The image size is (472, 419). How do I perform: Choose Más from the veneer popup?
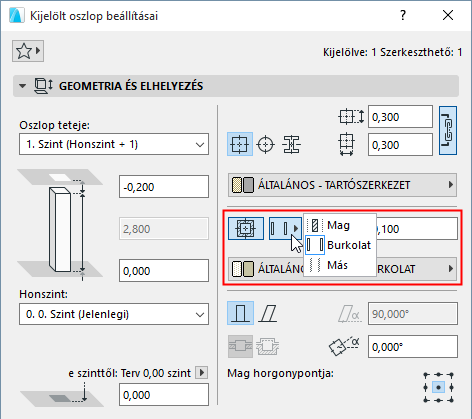[340, 265]
